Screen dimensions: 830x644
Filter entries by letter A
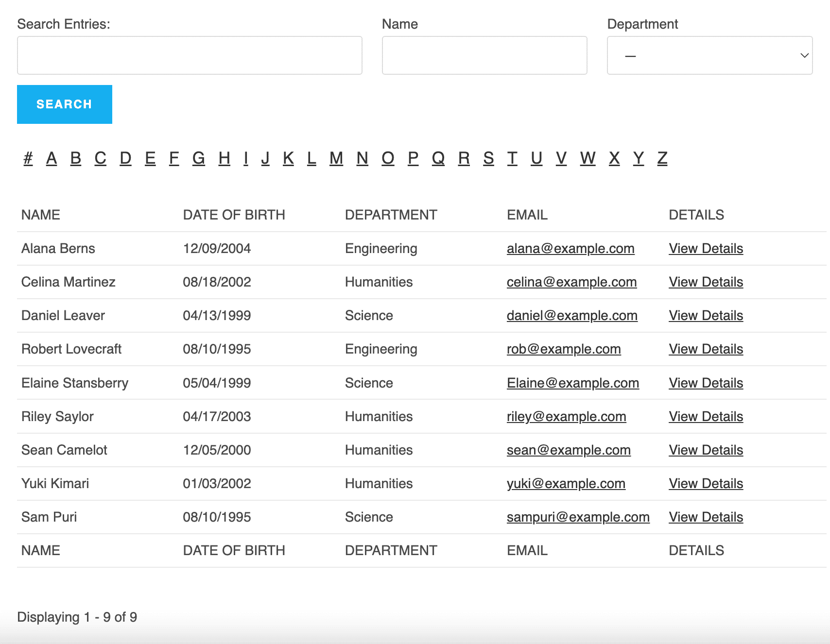point(52,158)
